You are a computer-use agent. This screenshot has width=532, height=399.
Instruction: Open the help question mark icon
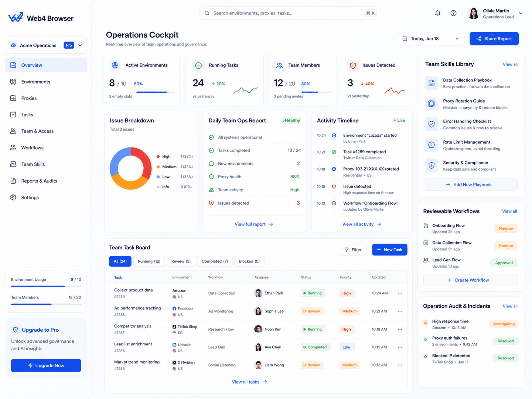453,13
